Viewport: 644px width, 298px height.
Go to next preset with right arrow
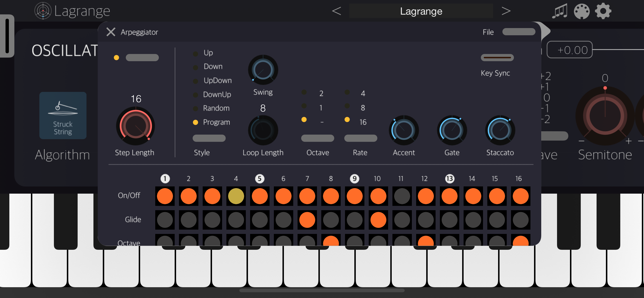coord(506,11)
